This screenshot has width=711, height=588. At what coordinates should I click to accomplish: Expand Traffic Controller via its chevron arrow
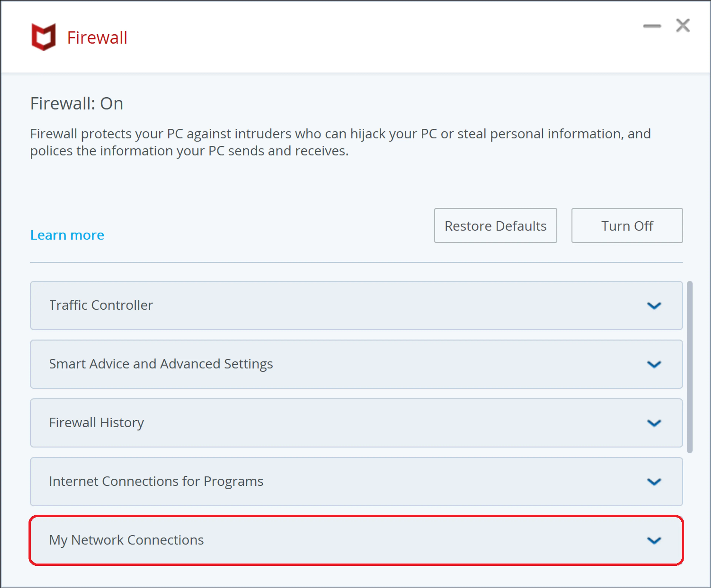pyautogui.click(x=654, y=306)
